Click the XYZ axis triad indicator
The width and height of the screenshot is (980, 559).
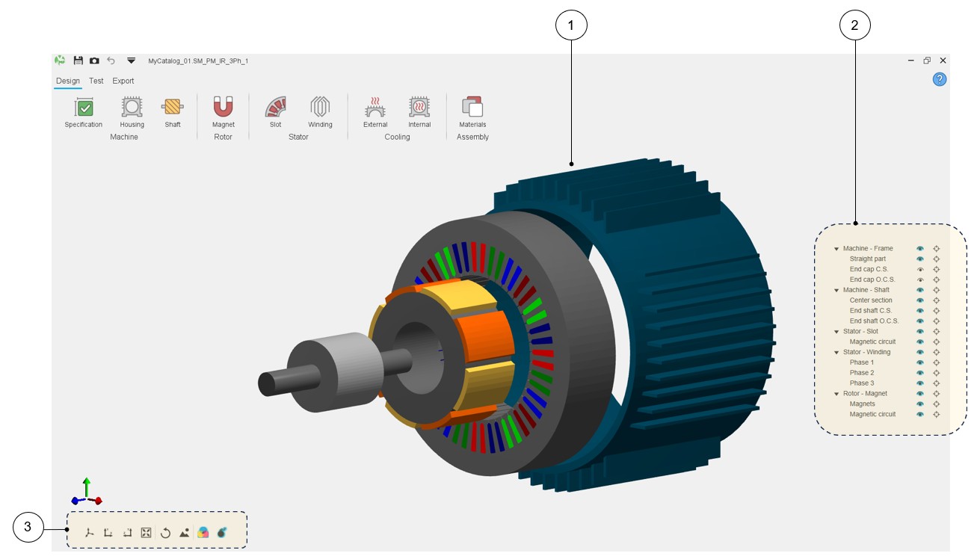pyautogui.click(x=87, y=491)
